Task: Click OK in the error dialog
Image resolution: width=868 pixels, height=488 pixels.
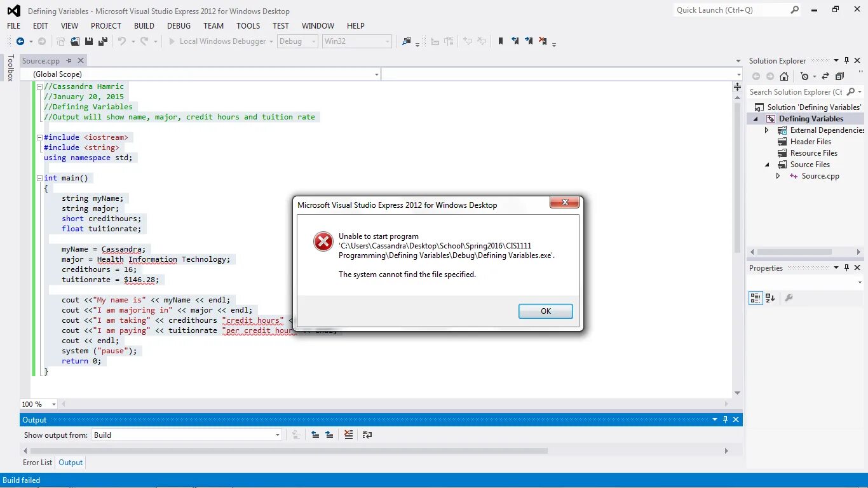Action: tap(545, 311)
